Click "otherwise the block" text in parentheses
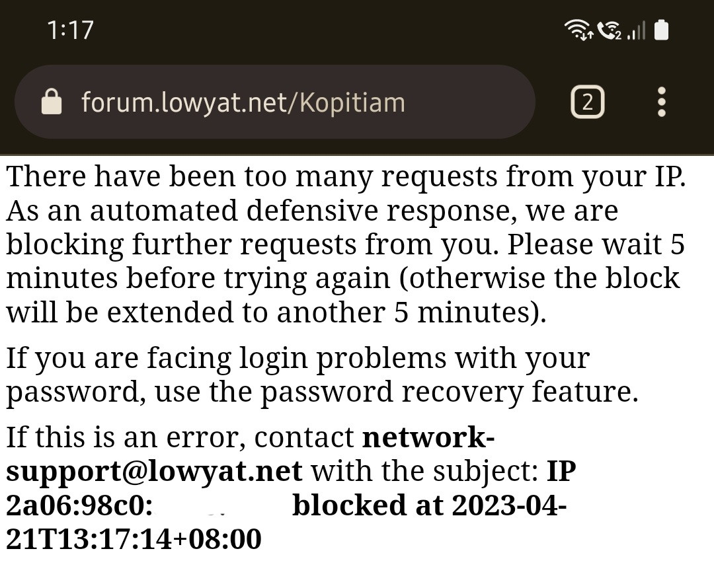This screenshot has width=714, height=588. [543, 278]
